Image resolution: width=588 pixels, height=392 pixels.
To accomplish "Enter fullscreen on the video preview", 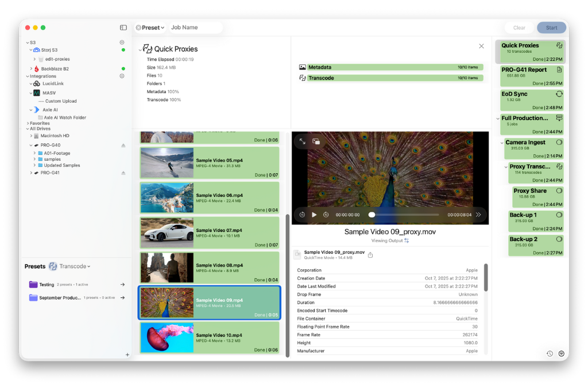I will pyautogui.click(x=303, y=141).
